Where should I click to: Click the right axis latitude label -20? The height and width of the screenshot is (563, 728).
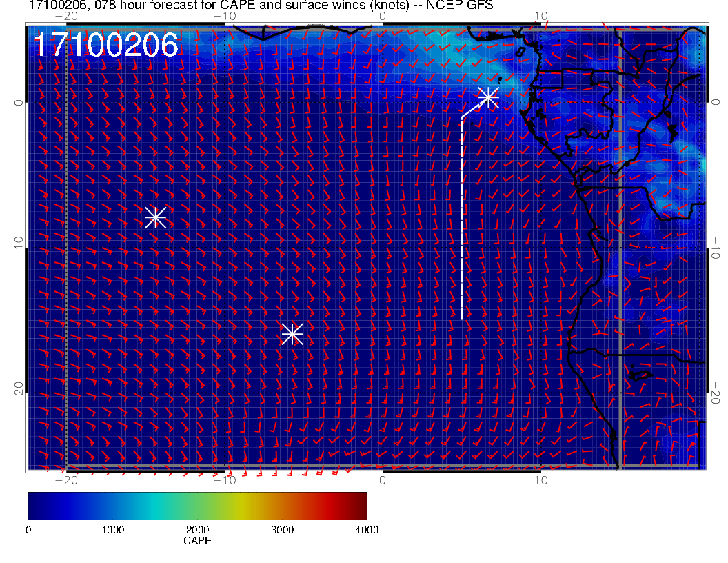pos(716,393)
